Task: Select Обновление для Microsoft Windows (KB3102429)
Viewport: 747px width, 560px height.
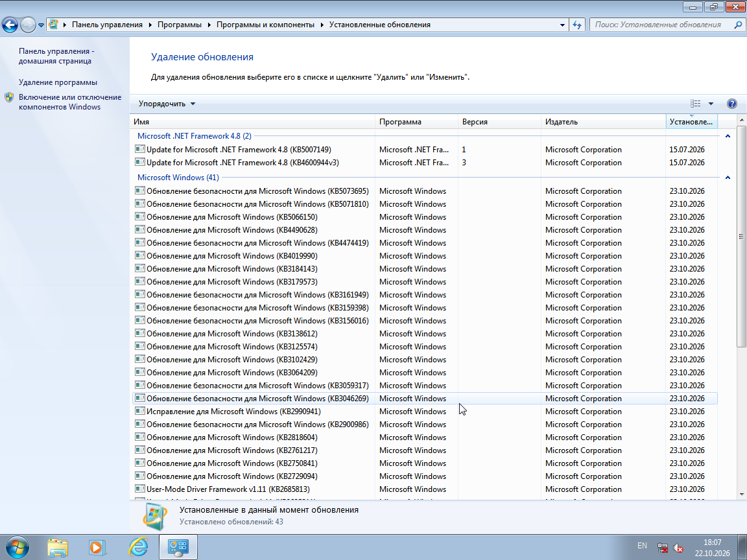Action: 232,360
